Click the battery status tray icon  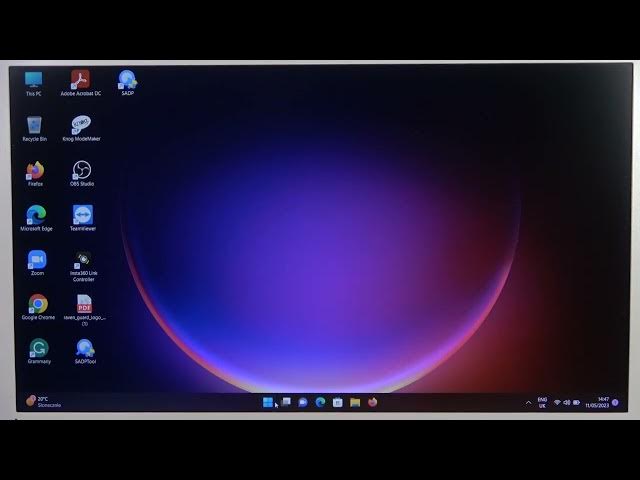576,402
